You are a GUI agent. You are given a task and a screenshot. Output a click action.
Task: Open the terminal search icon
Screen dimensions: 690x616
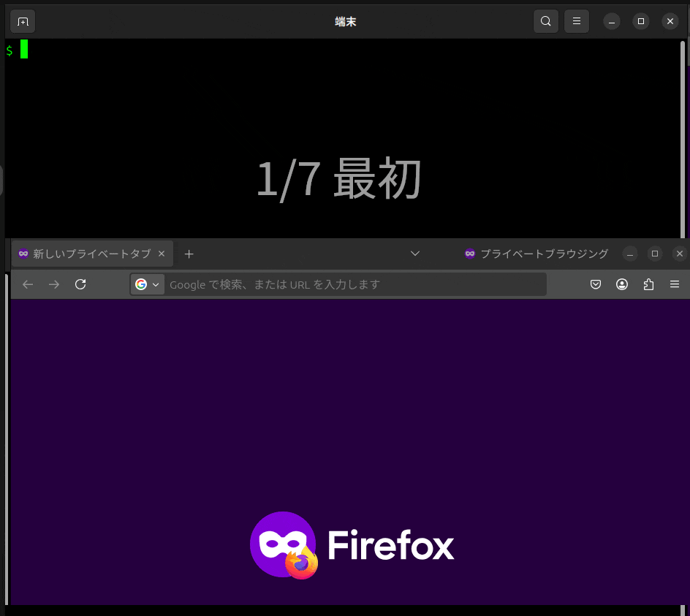(545, 20)
